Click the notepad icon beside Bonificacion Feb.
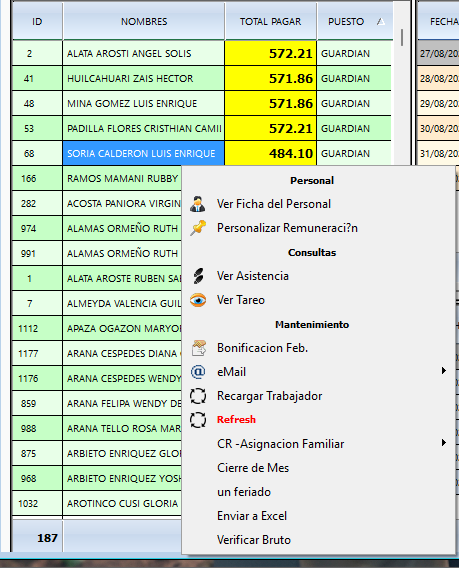 coord(198,348)
